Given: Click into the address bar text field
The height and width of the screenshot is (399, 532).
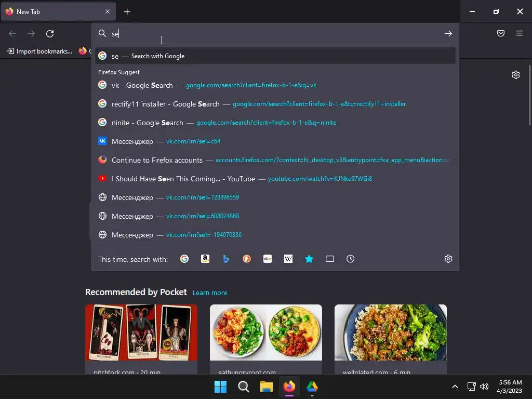Looking at the screenshot, I should point(275,34).
